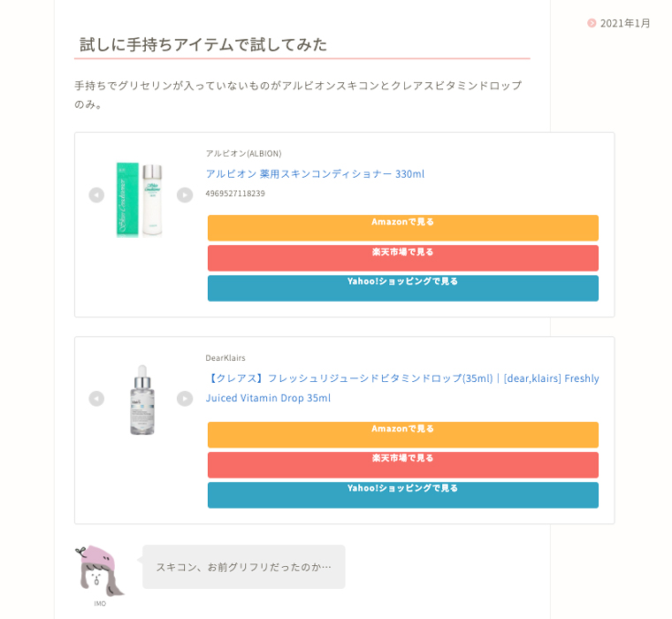Open the Albion skin conditioner product thumbnail
The height and width of the screenshot is (619, 672).
tap(140, 199)
